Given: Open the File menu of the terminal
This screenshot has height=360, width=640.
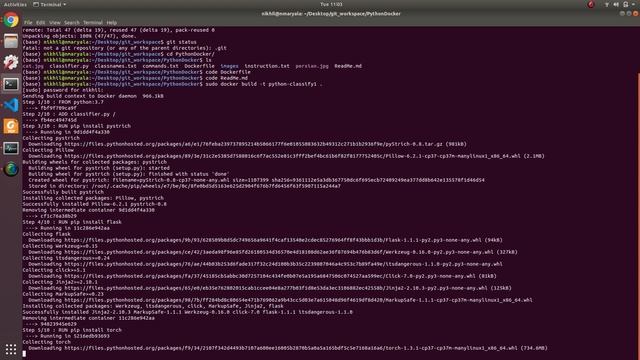Looking at the screenshot, I should click(28, 23).
